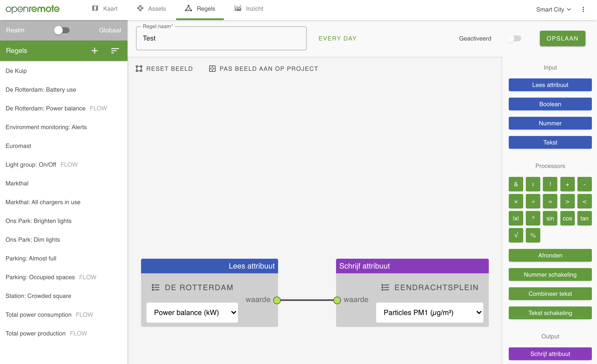Select the De Kuip rule

pyautogui.click(x=16, y=71)
